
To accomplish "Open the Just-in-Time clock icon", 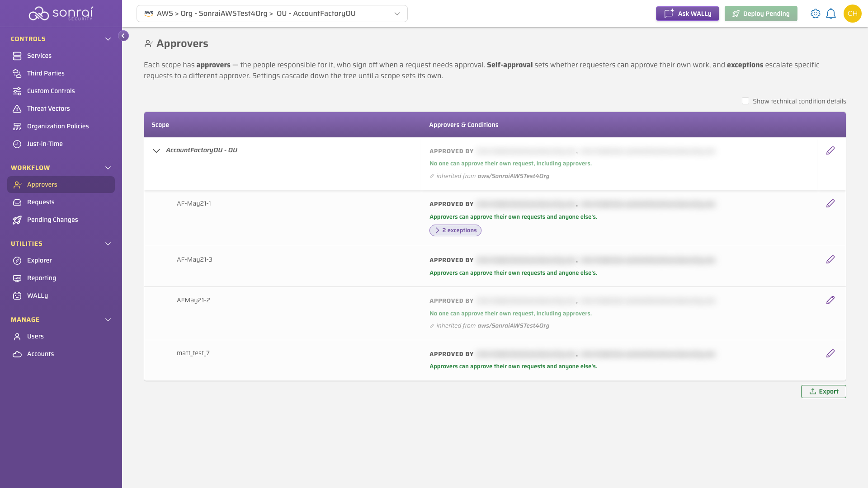I will click(x=17, y=144).
